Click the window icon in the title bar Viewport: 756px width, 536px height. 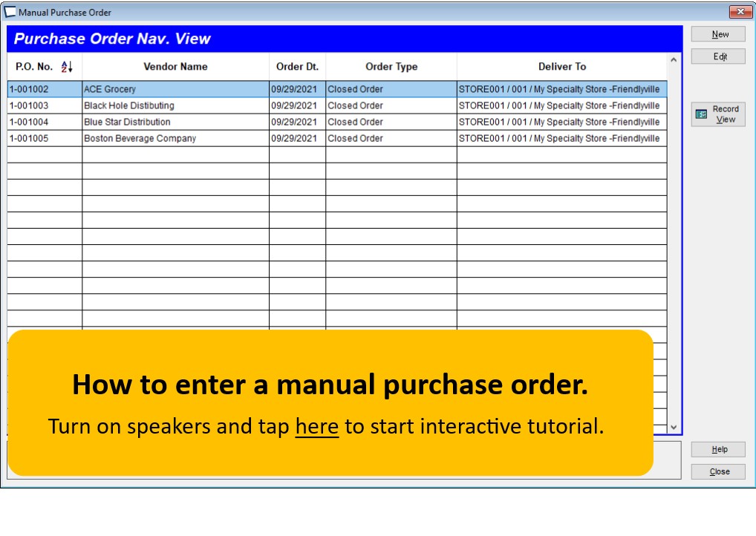[x=10, y=12]
